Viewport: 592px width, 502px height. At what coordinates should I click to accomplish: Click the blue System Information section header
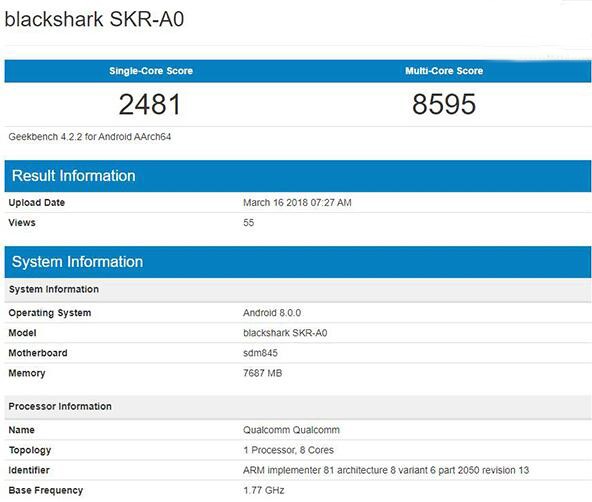click(x=298, y=262)
